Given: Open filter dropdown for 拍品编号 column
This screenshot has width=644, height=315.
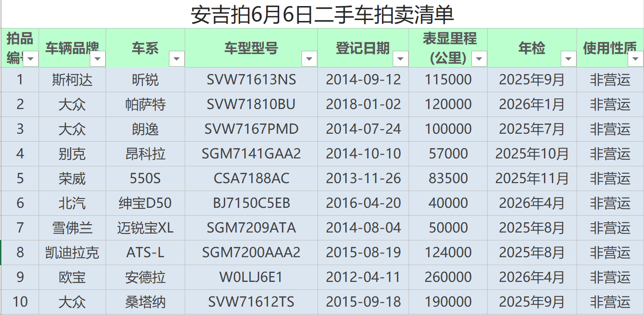Looking at the screenshot, I should [31, 59].
